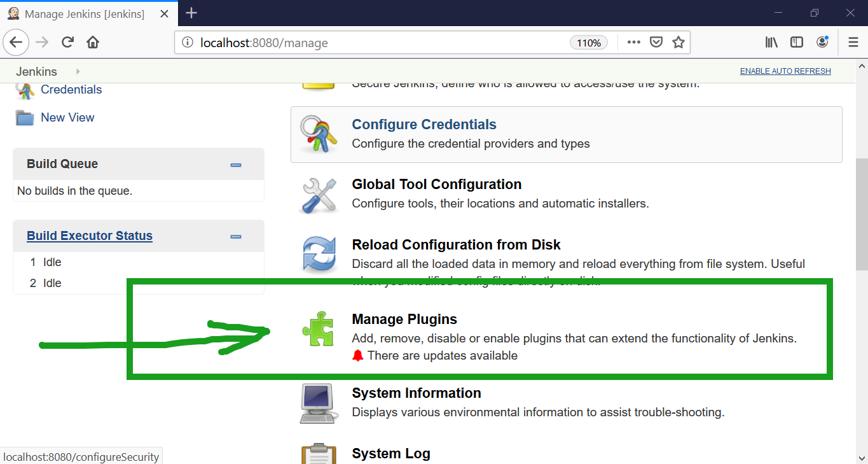Open the Firefox hamburger menu
This screenshot has width=868, height=464.
[853, 42]
